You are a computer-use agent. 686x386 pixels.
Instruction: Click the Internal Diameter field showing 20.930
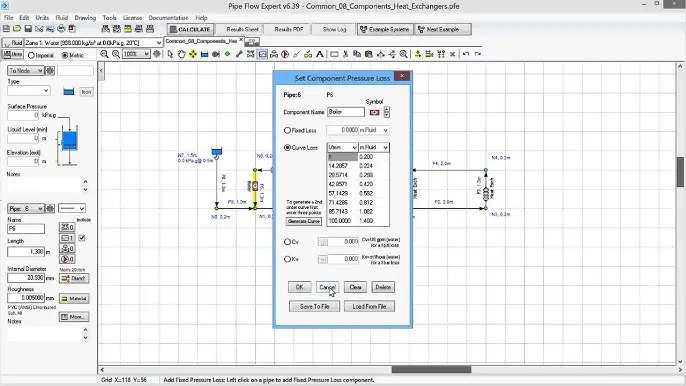point(26,278)
